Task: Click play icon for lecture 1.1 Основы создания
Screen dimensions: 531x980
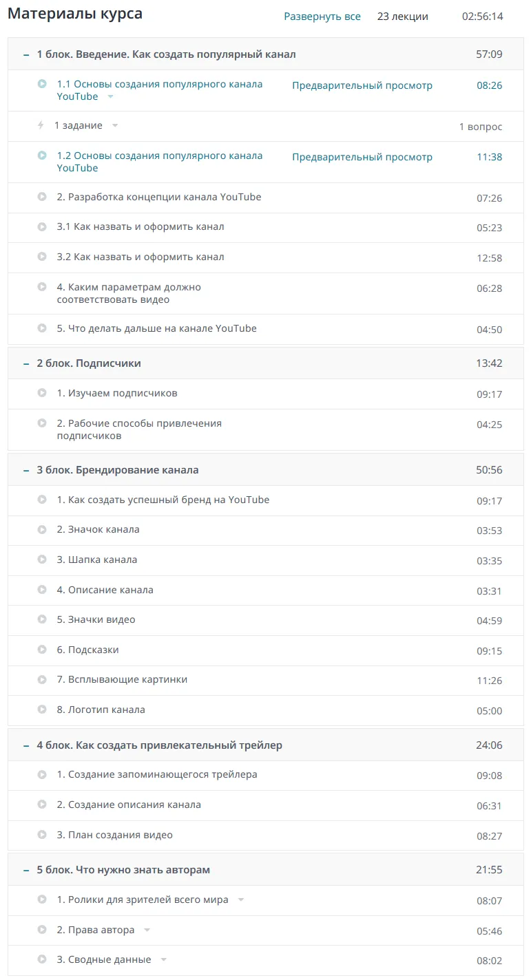Action: point(42,84)
